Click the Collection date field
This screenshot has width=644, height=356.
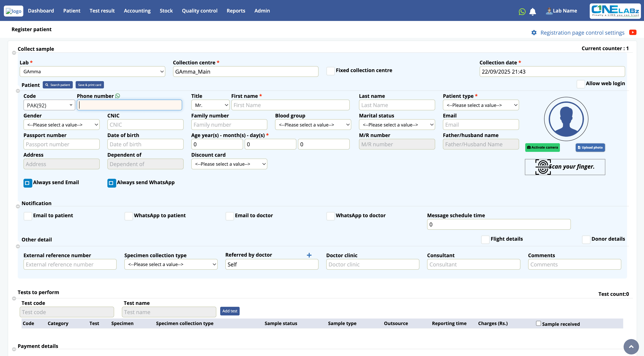(552, 72)
